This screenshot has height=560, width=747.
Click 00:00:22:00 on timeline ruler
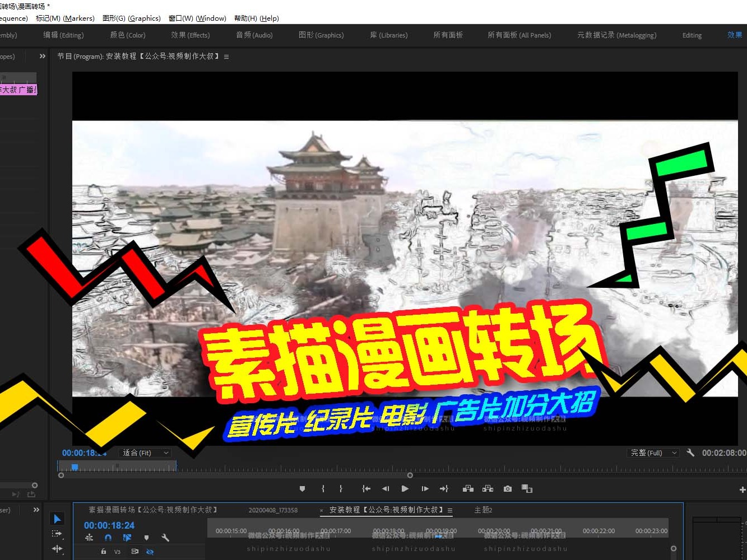coord(598,530)
